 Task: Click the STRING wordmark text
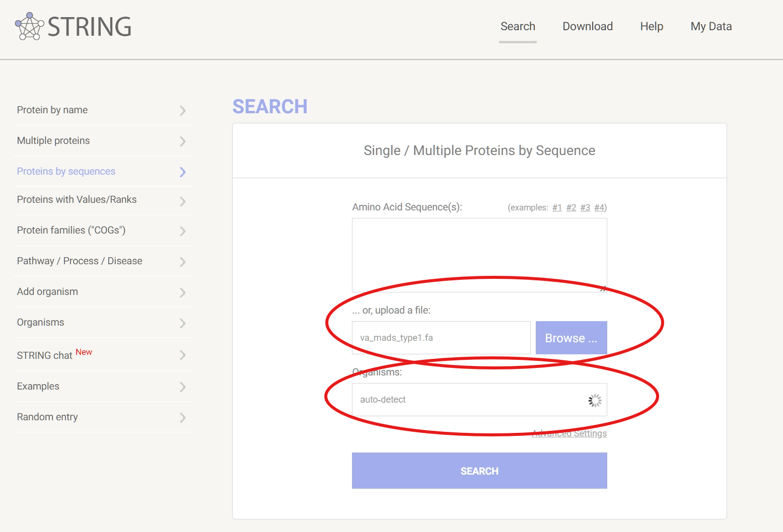pyautogui.click(x=90, y=27)
